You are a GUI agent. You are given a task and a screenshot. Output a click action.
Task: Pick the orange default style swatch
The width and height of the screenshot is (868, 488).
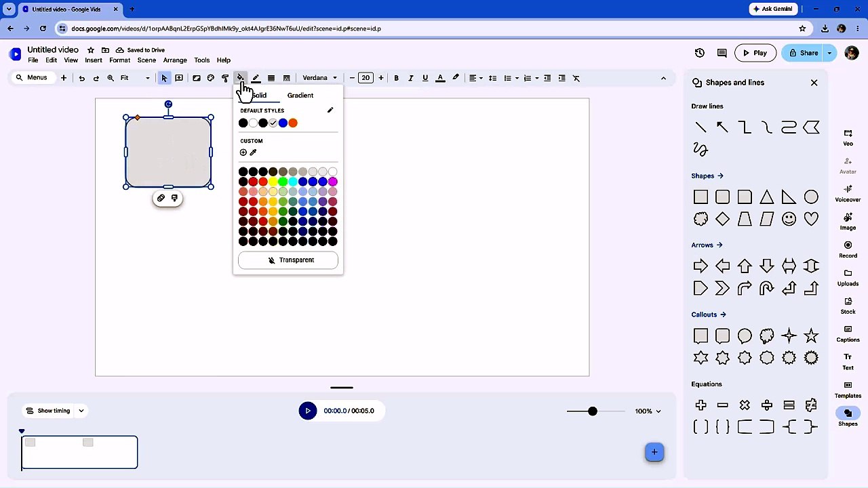(x=293, y=123)
